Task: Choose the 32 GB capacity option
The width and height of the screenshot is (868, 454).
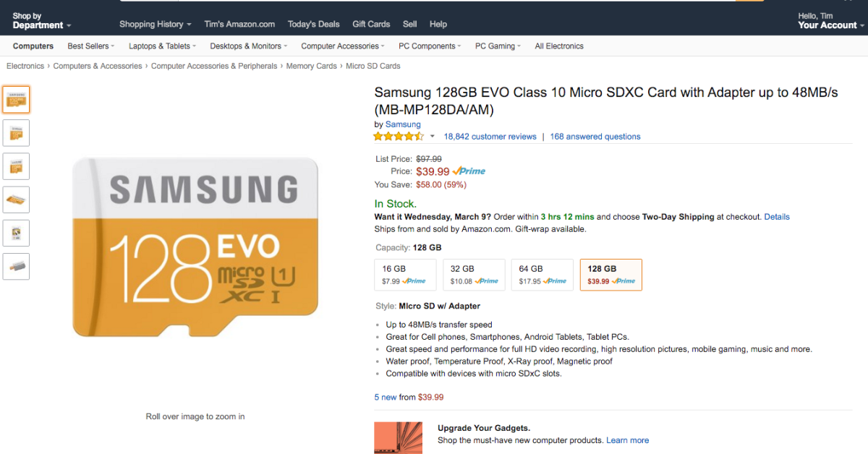Action: tap(474, 275)
